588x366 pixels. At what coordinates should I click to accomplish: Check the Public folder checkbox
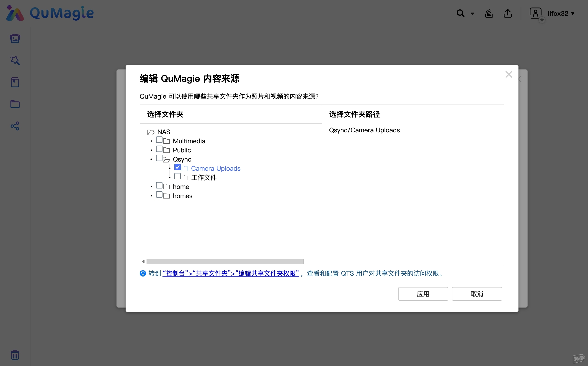click(159, 149)
